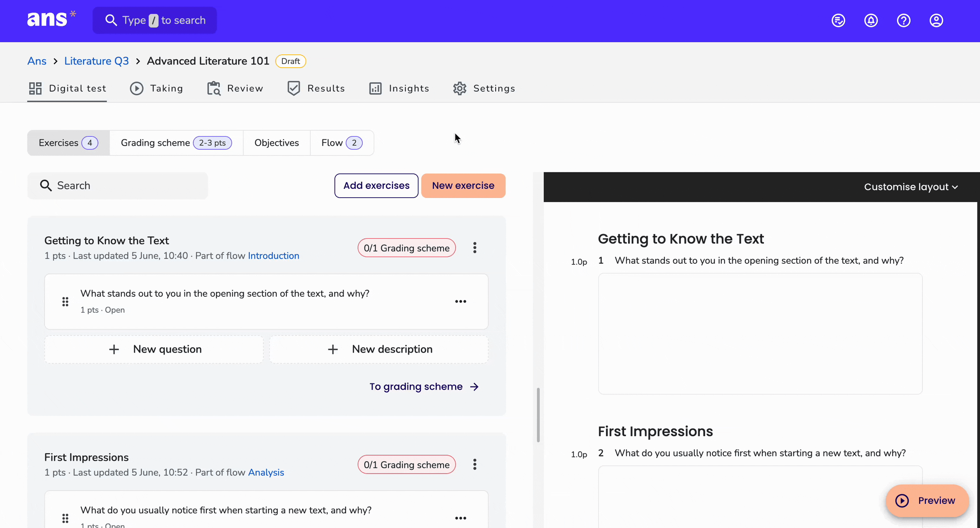Select the Digital test tab
The height and width of the screenshot is (528, 980).
67,88
